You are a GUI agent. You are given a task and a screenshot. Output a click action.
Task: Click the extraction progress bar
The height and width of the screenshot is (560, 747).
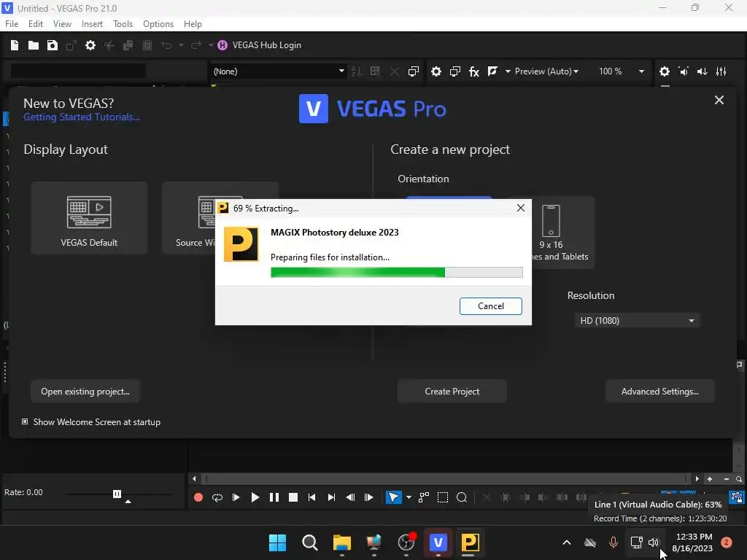396,273
